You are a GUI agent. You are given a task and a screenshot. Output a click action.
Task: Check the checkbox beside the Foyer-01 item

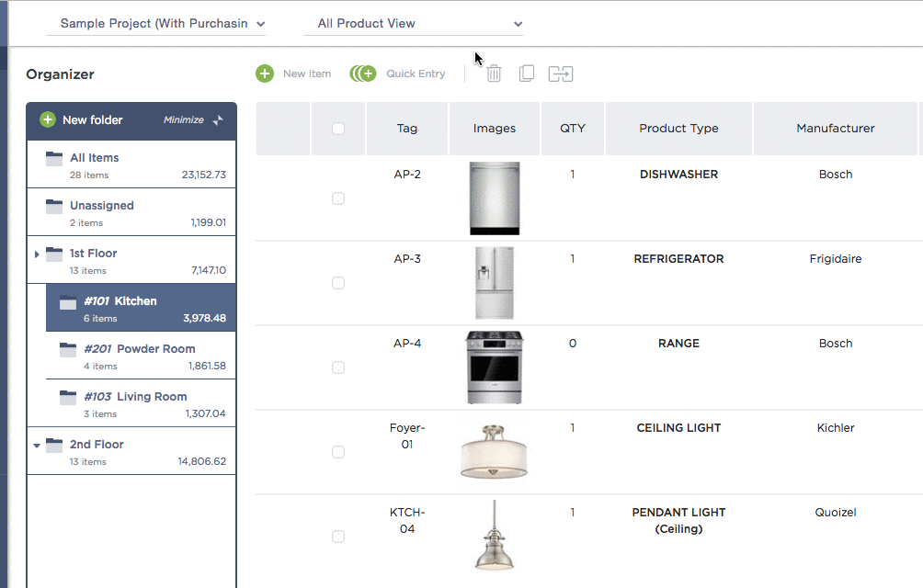click(x=338, y=451)
